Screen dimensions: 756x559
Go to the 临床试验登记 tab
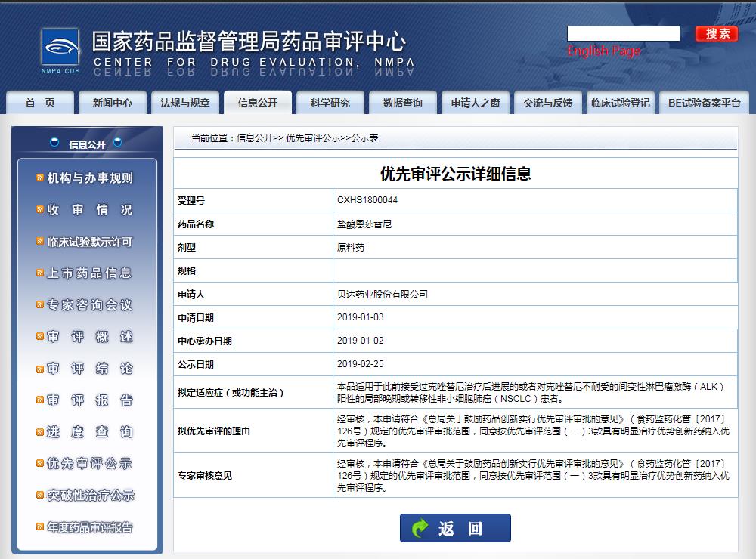[x=620, y=103]
